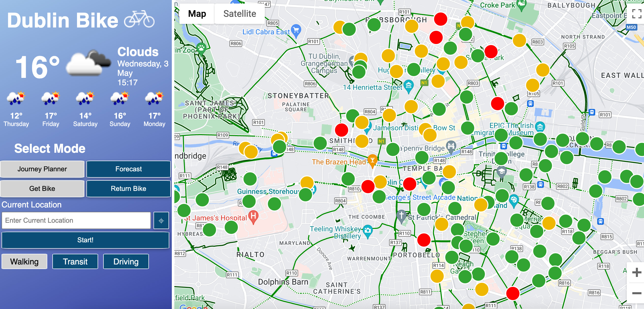Choose Return Bike option
Screen dimensions: 644x309
[129, 189]
